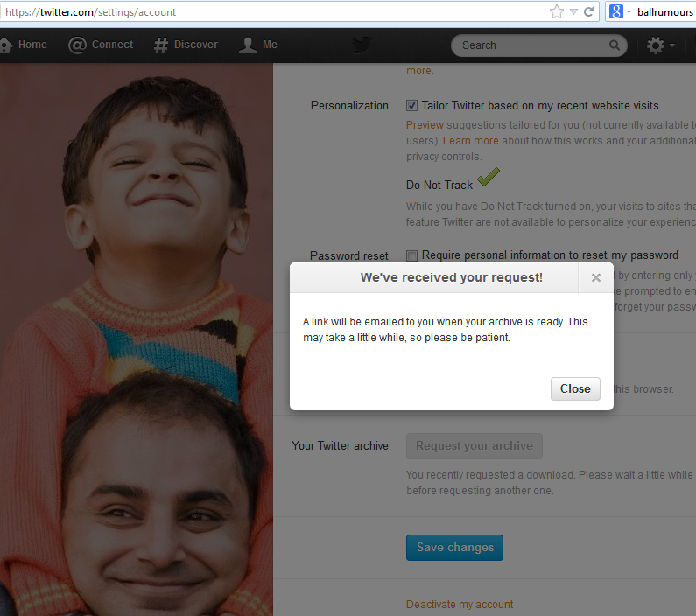Click the Save changes button
Viewport: 696px width, 616px height.
454,548
